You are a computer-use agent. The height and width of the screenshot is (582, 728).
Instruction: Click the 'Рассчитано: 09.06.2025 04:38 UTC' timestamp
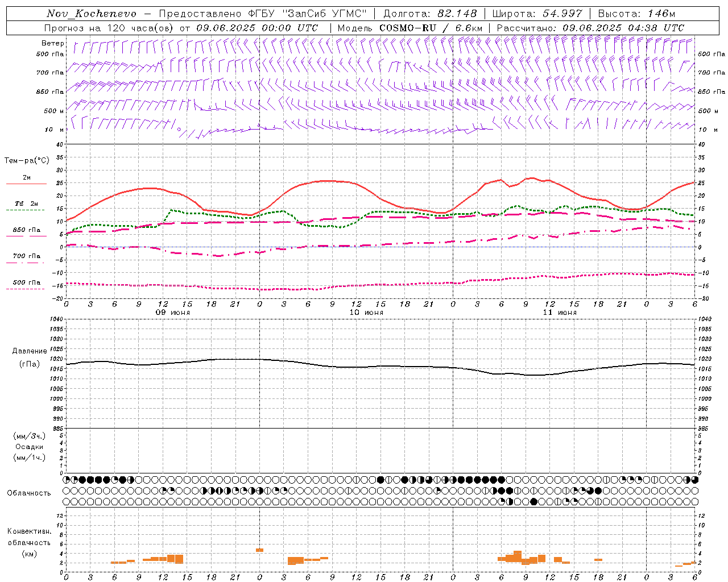click(x=590, y=28)
